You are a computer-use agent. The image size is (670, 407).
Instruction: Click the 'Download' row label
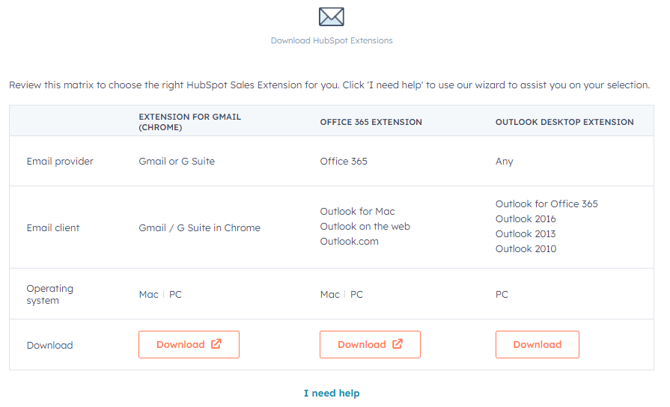(50, 345)
